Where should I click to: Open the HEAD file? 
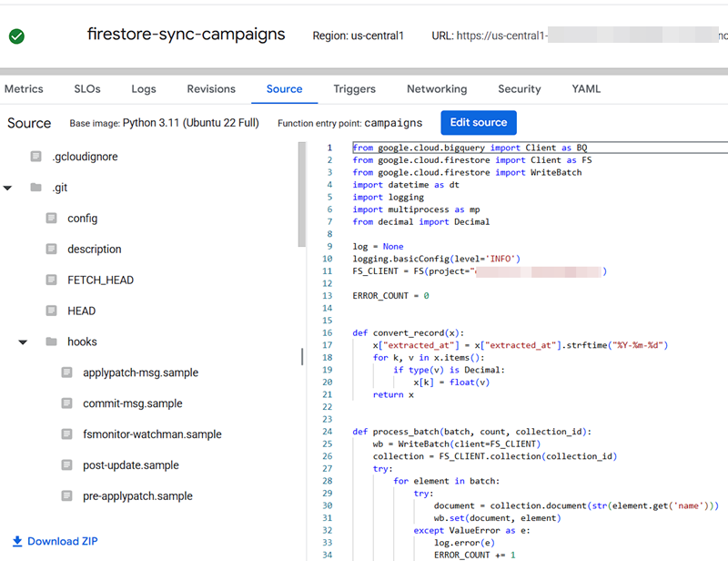pos(81,311)
